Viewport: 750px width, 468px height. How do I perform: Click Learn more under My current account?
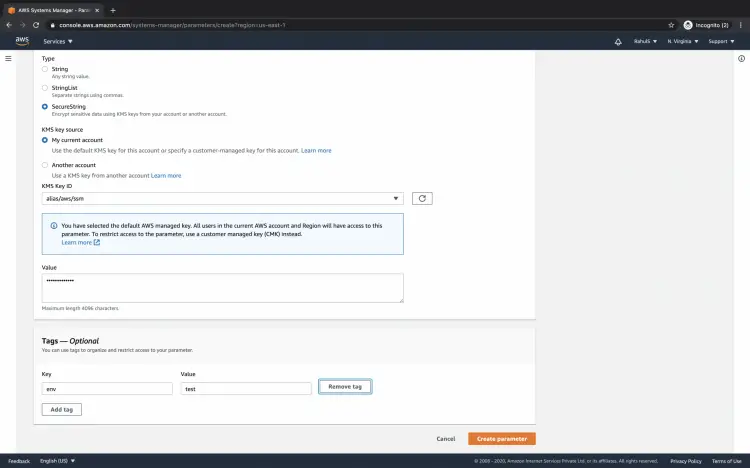click(316, 150)
